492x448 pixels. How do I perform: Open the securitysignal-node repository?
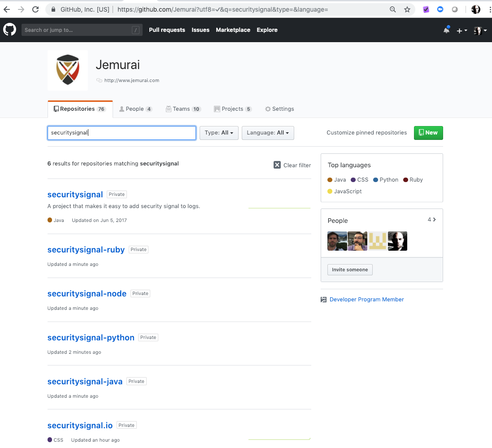coord(87,294)
